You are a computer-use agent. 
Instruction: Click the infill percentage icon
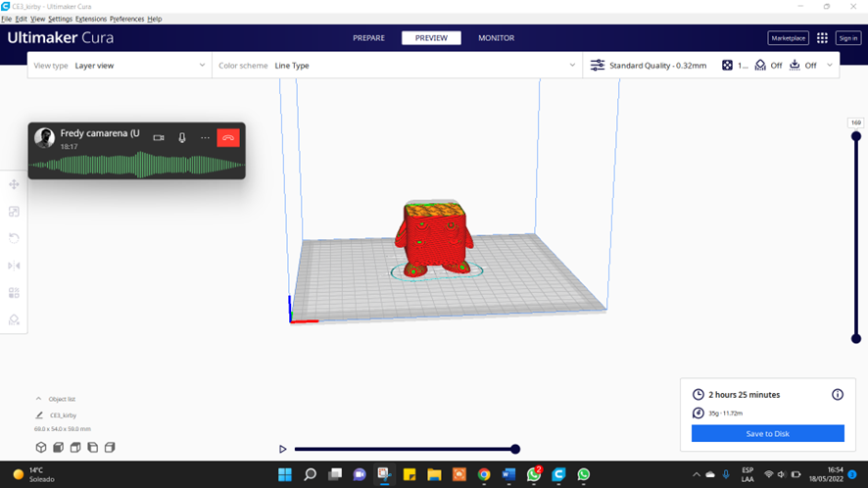(727, 66)
